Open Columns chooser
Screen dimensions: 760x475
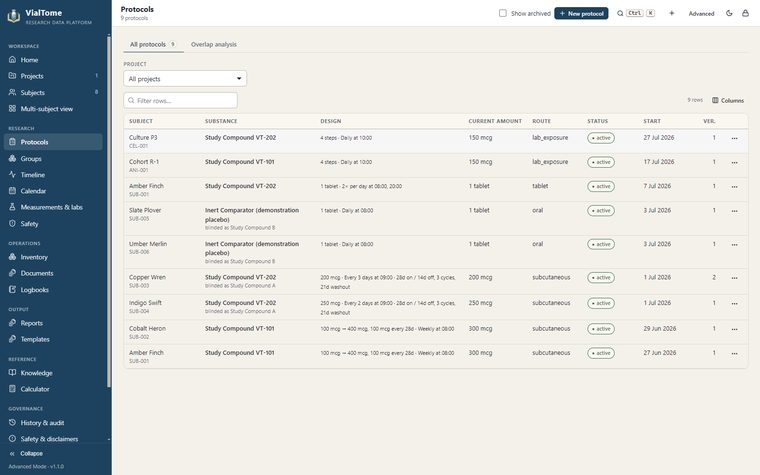[x=728, y=100]
